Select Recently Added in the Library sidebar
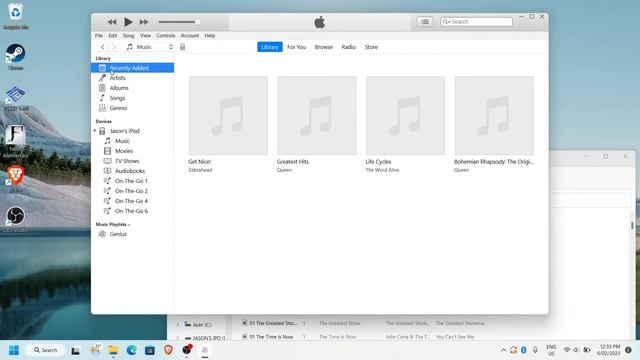Screen dimensions: 640x360 (x=132, y=68)
